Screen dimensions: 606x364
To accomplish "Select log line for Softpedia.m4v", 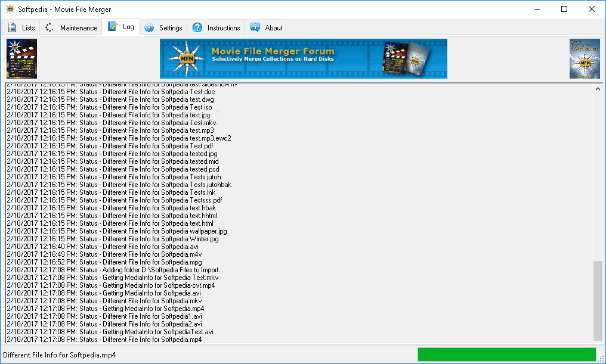I will [x=104, y=254].
